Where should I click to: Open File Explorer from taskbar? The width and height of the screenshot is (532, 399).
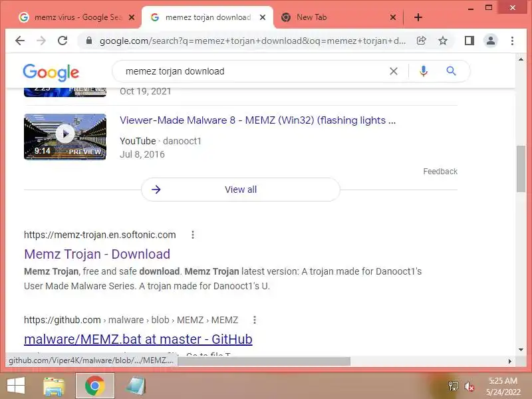point(54,386)
